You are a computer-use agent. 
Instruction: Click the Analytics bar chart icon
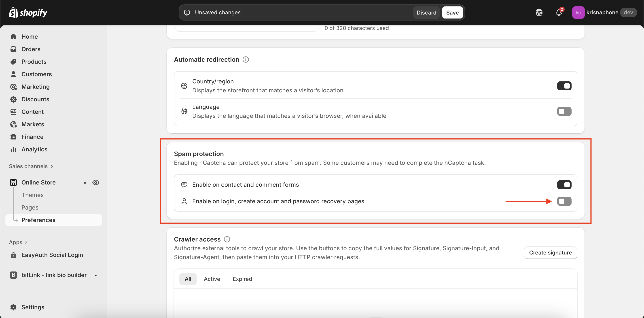pos(13,149)
